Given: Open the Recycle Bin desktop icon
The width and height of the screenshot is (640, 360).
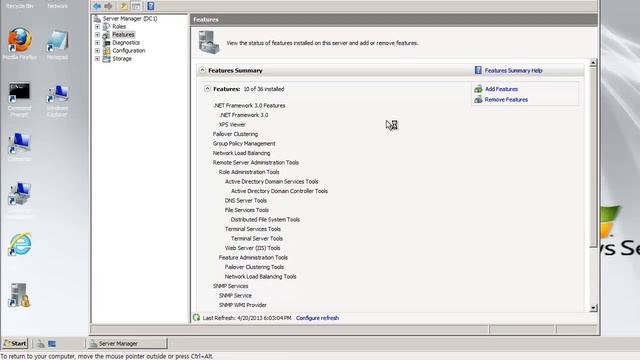Looking at the screenshot, I should tap(19, 6).
